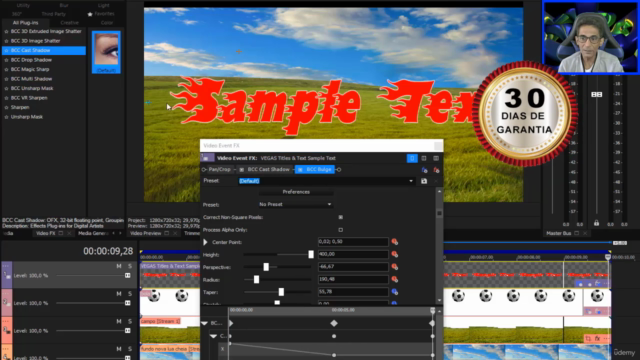Screen dimensions: 640x360
Task: Select BCC Drop Shadow plug-in
Action: pos(31,60)
